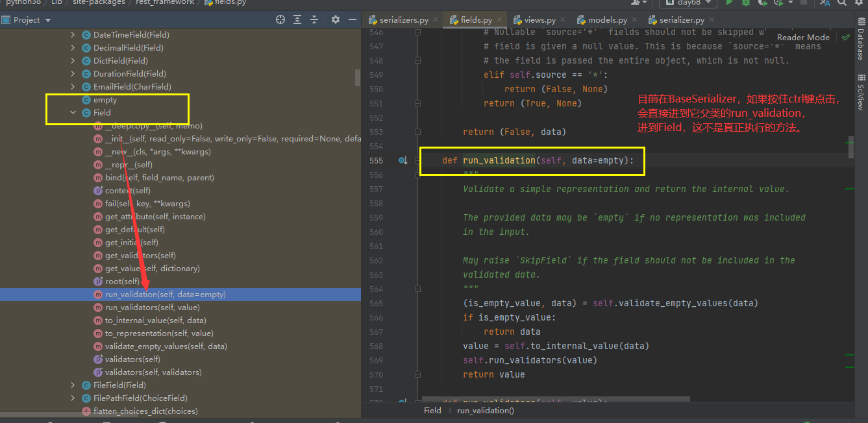Close the serializers.py tab
This screenshot has width=868, height=423.
[x=436, y=20]
